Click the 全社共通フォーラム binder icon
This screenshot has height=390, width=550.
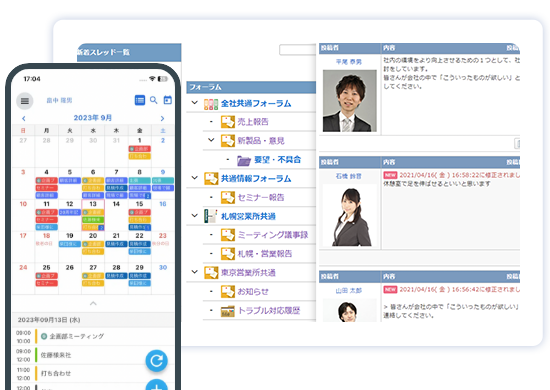point(211,104)
